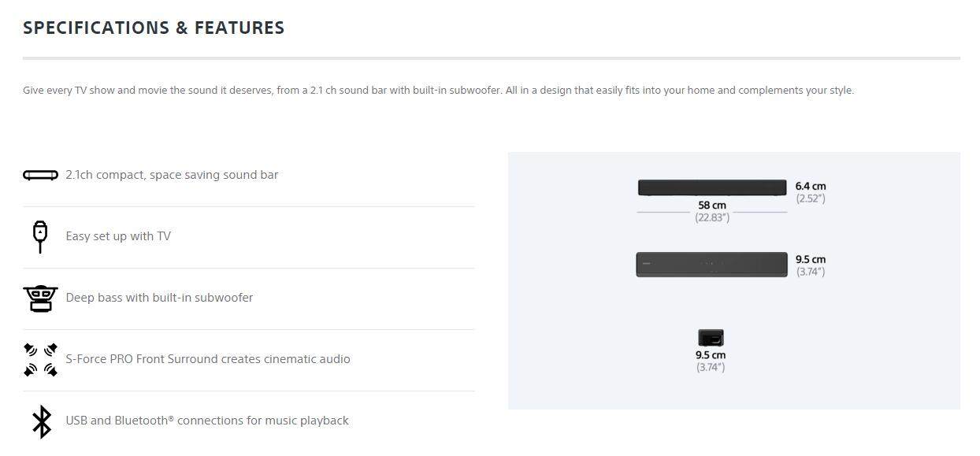980x456 pixels.
Task: Click the 6.4 cm height label
Action: click(x=811, y=187)
